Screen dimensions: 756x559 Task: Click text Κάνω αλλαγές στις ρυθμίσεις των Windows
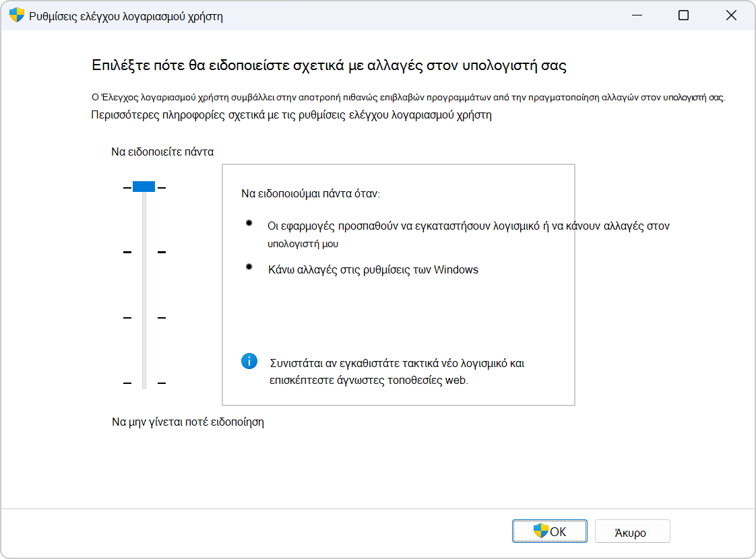point(373,270)
